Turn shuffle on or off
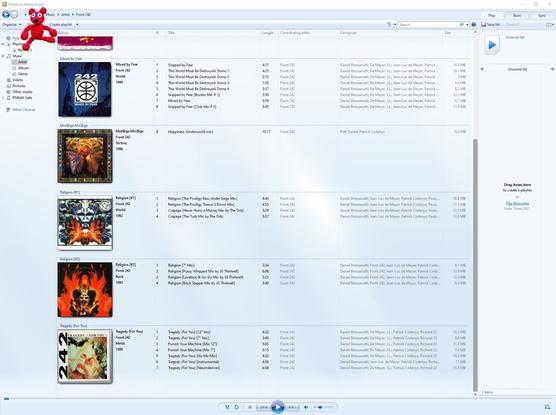 tap(227, 407)
